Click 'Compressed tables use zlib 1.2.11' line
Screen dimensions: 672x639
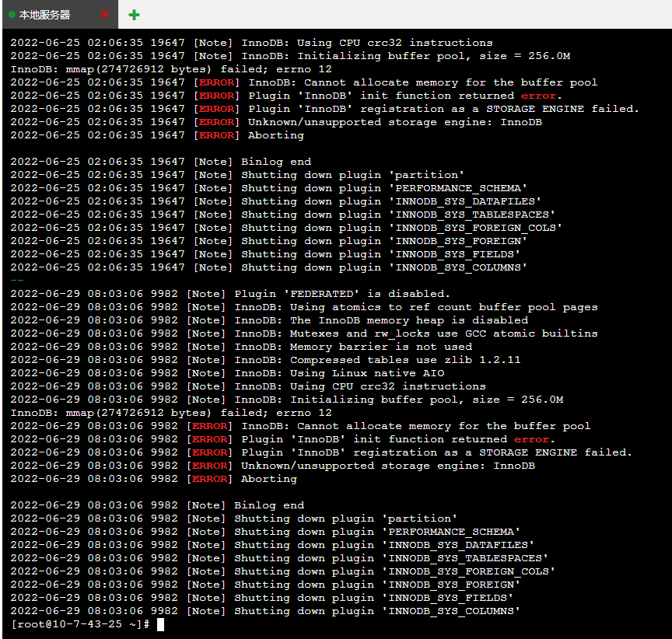[x=405, y=360]
